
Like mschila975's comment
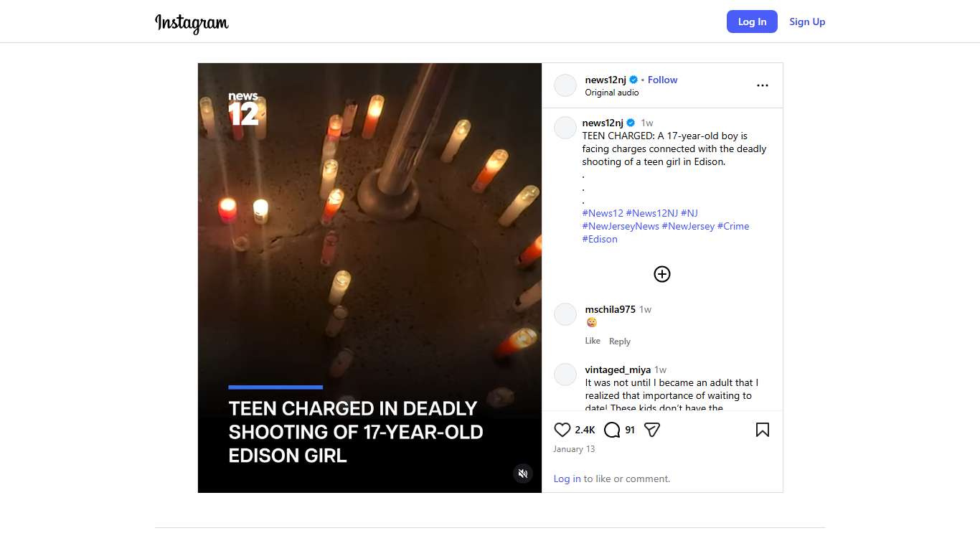click(593, 341)
